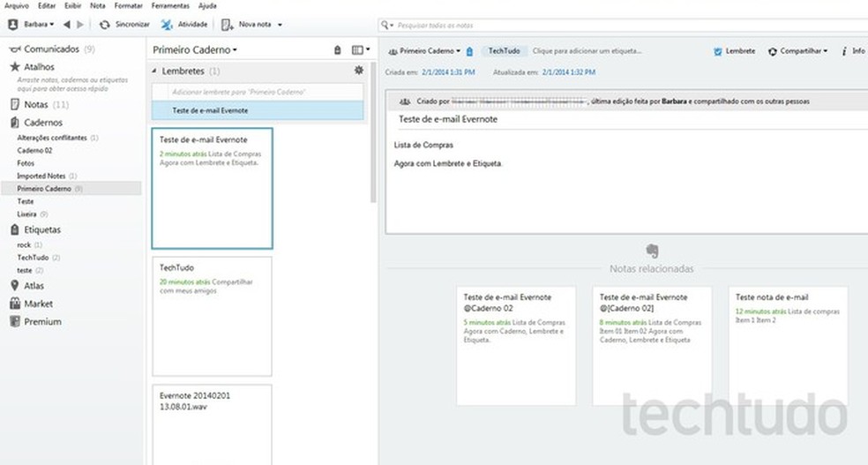
Task: Open the Atividade feed
Action: [x=184, y=25]
